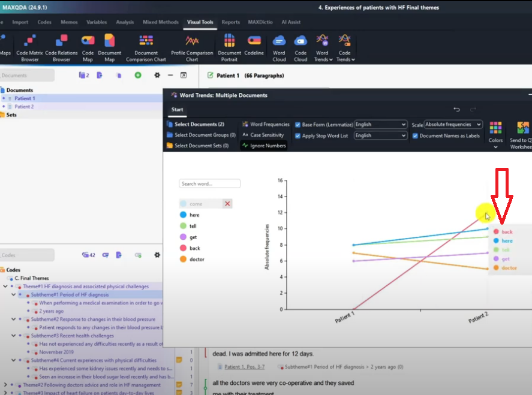Switch to the Variables ribbon tab
This screenshot has height=395, width=532.
[x=97, y=22]
